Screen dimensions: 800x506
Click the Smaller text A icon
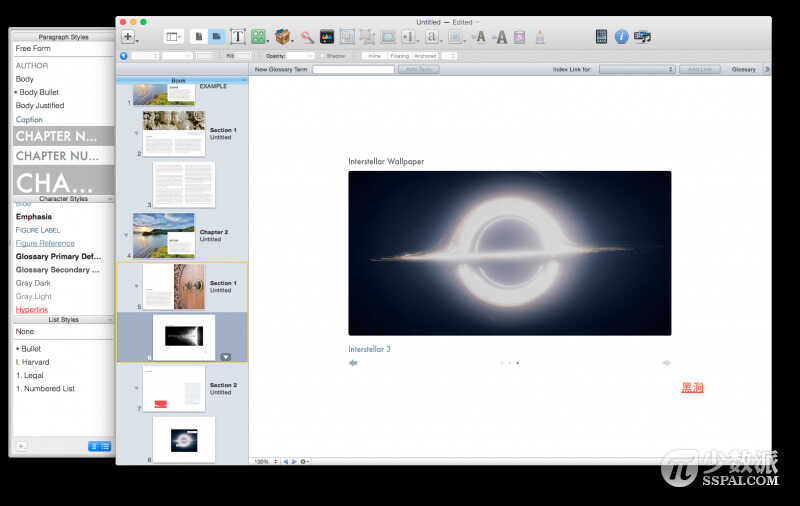tap(479, 37)
